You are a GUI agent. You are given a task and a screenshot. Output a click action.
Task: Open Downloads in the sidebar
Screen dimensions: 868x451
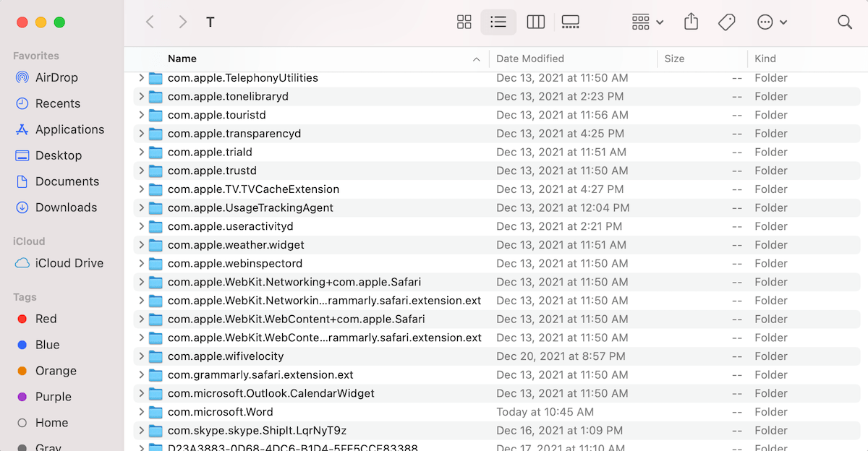pyautogui.click(x=66, y=207)
